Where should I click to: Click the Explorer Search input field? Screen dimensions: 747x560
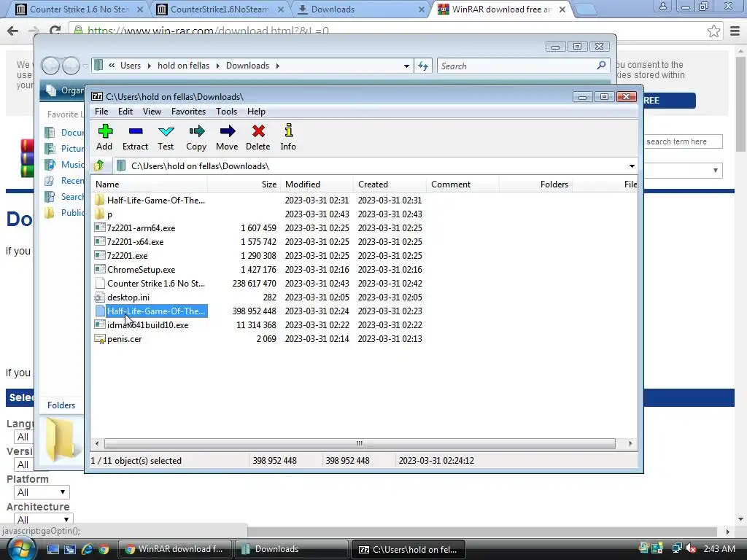point(517,66)
